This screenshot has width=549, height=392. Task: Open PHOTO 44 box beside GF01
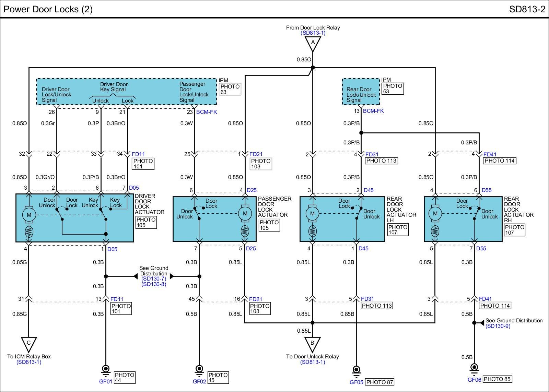(x=124, y=377)
